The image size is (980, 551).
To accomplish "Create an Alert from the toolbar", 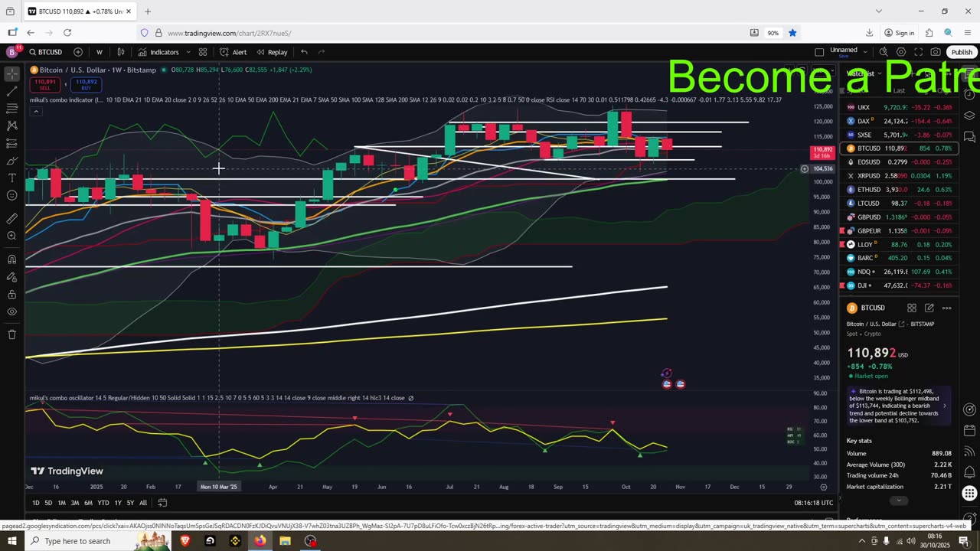I will [234, 52].
